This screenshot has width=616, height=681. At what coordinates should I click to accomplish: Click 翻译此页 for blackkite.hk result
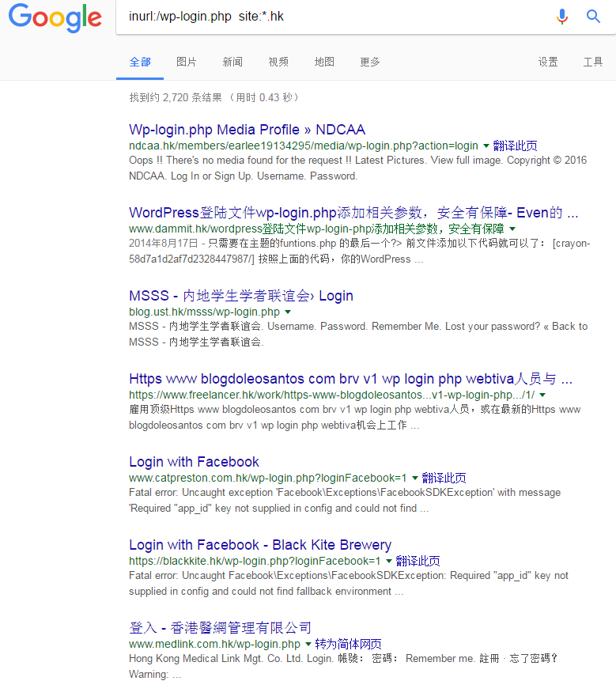pos(418,561)
